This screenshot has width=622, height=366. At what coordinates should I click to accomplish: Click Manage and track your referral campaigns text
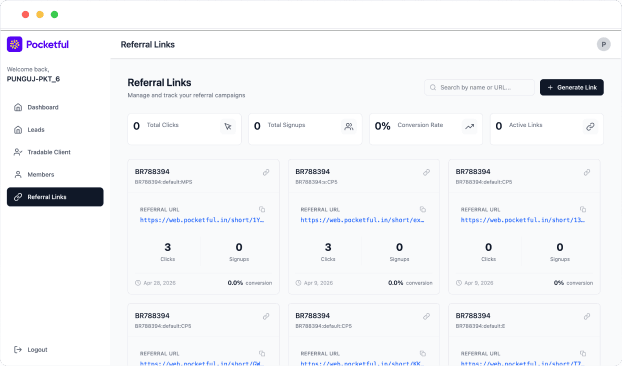[x=186, y=95]
